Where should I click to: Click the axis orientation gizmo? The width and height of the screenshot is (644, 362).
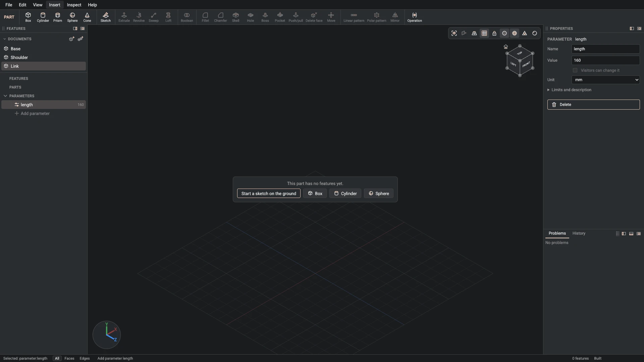[107, 335]
